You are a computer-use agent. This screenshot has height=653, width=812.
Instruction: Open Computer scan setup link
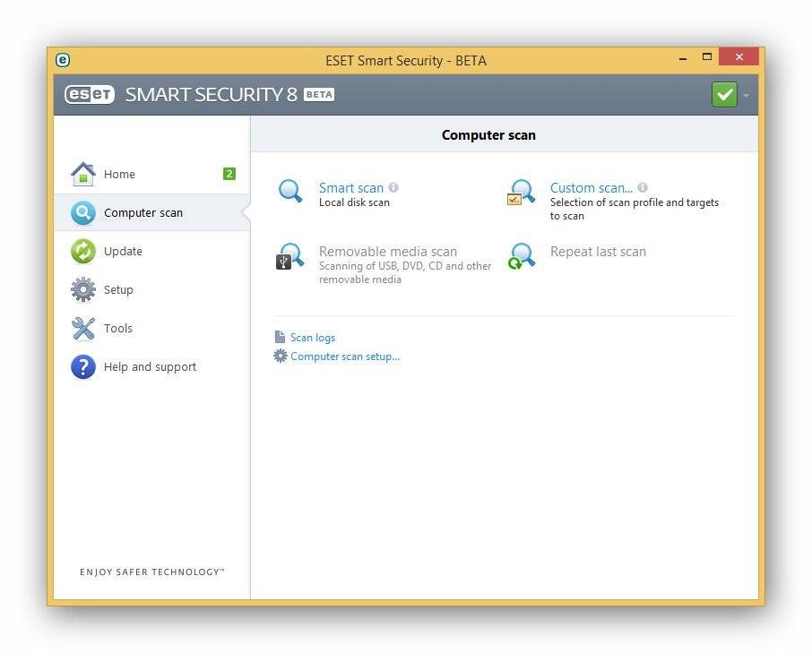(x=345, y=357)
